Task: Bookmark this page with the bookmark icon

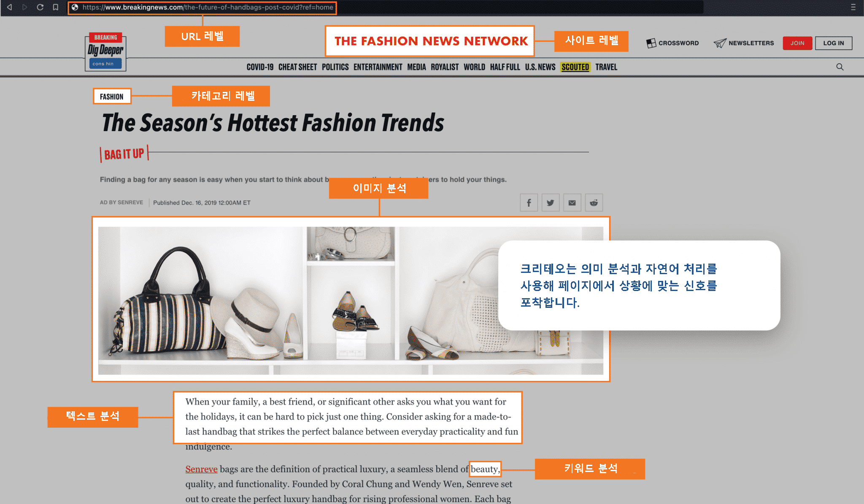Action: pyautogui.click(x=55, y=7)
